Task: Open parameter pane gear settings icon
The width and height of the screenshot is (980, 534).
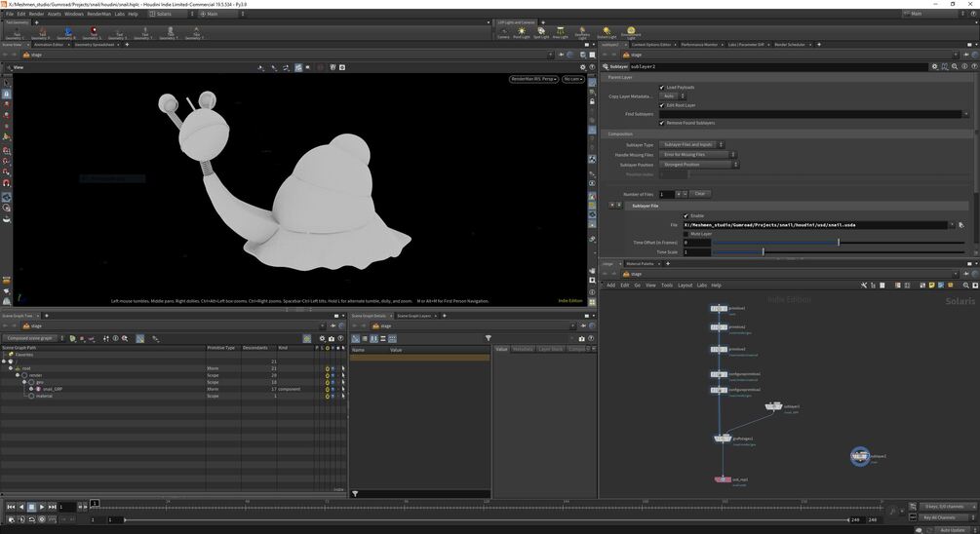Action: [x=935, y=66]
